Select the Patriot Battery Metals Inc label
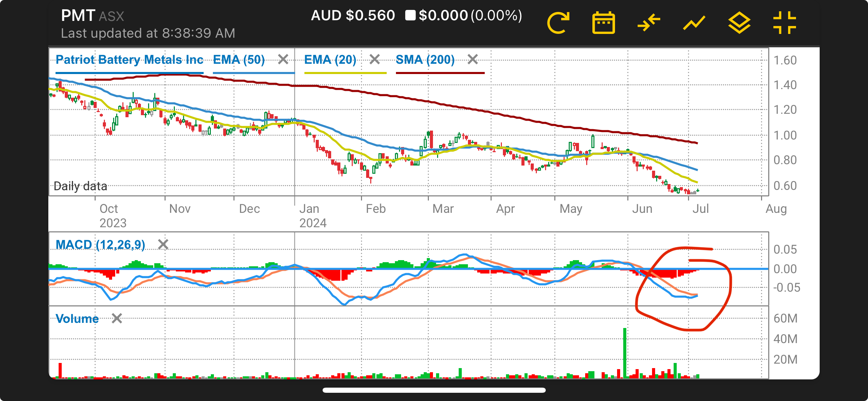Viewport: 868px width, 401px height. point(130,60)
